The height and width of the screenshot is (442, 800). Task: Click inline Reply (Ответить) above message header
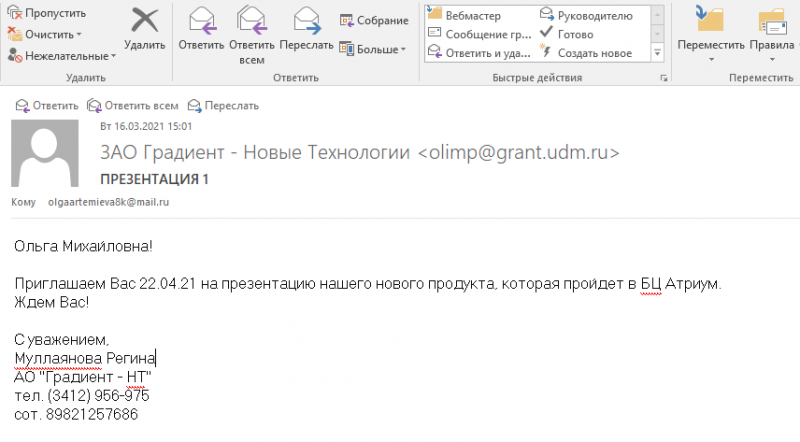47,106
